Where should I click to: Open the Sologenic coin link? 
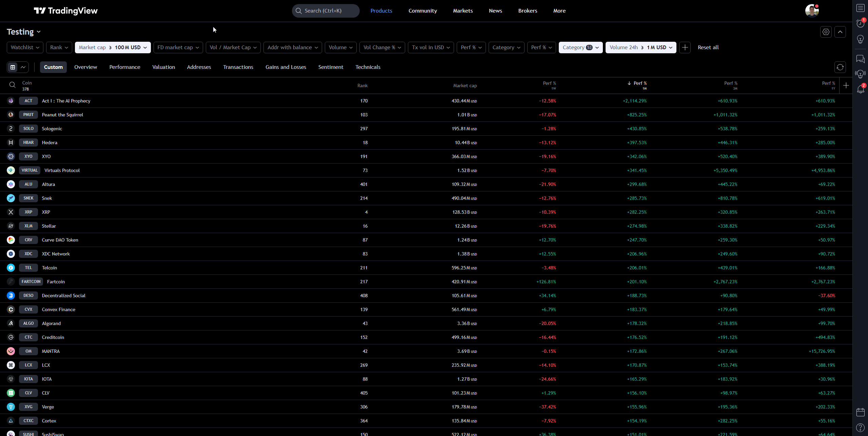(52, 129)
